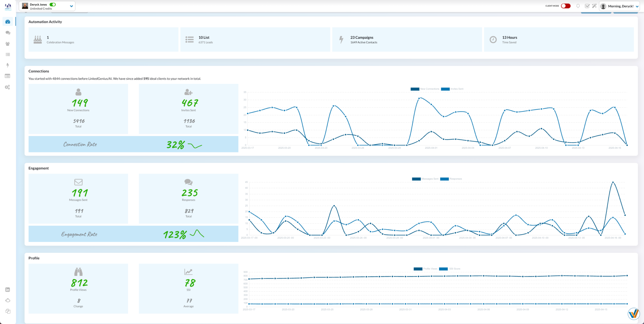Screen dimensions: 644x324
Task: Toggle the Client Mode switch
Action: click(x=566, y=6)
